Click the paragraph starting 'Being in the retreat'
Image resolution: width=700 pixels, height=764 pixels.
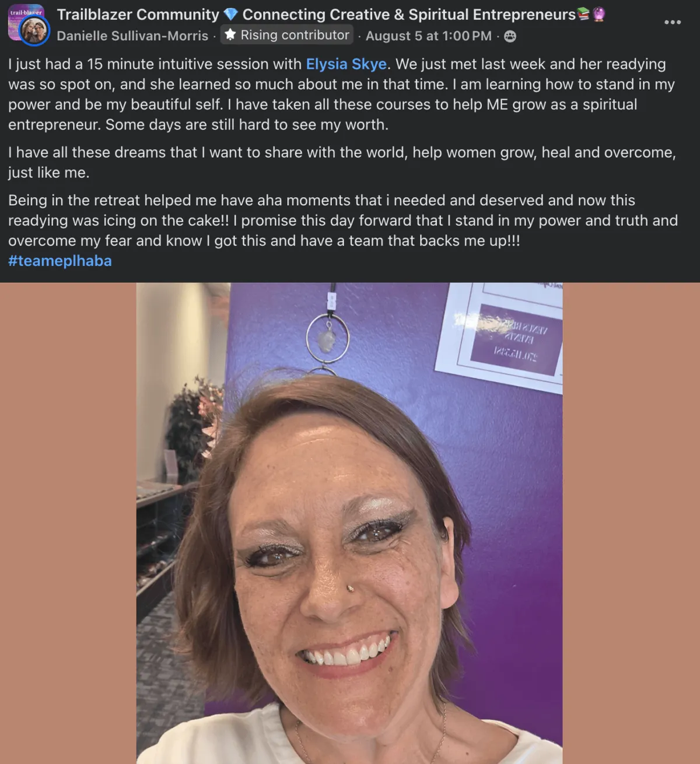click(343, 220)
